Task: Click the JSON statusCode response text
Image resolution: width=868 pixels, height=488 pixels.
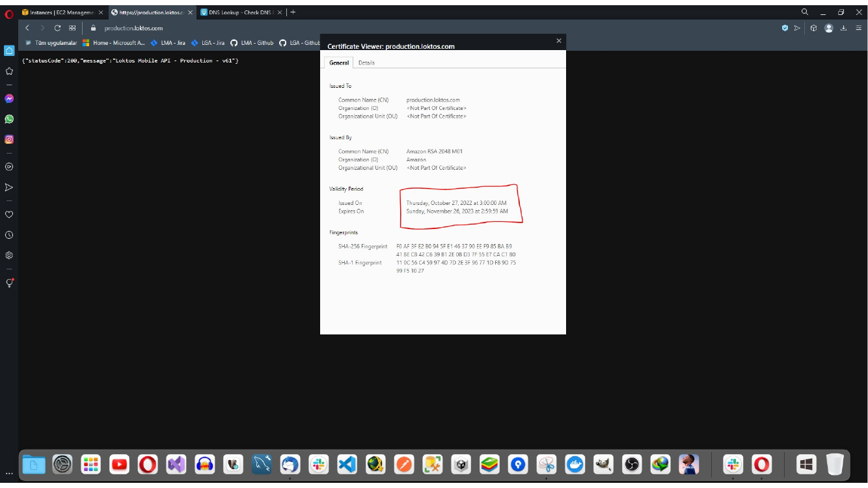Action: 130,61
